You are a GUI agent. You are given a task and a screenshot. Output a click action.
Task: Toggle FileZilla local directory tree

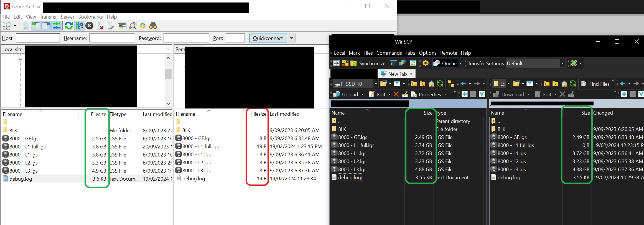(36, 26)
